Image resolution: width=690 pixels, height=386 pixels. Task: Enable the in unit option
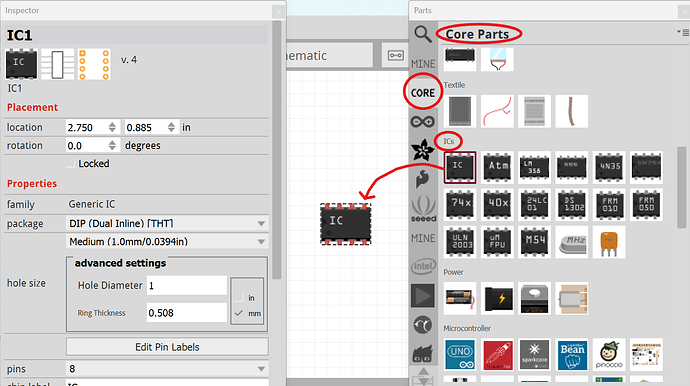[239, 298]
